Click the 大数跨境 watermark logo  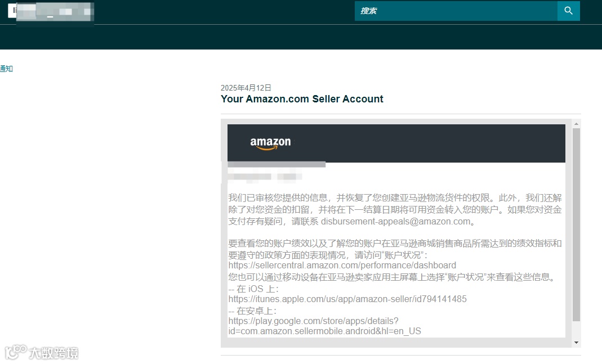[42, 352]
